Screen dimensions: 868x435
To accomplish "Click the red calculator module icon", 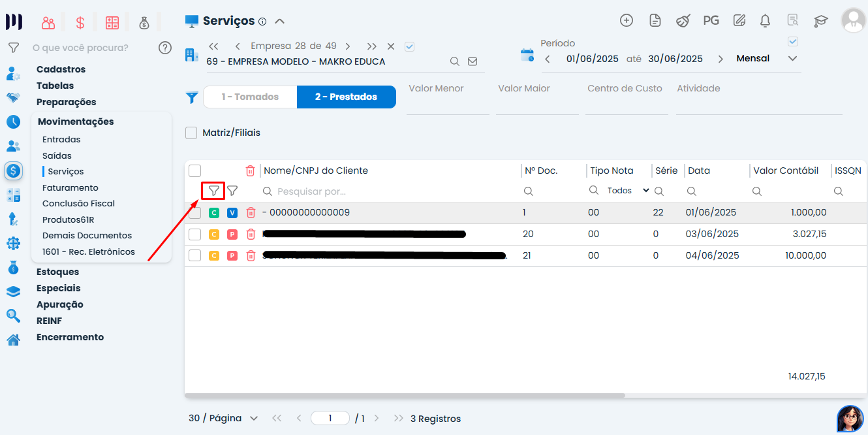I will (x=112, y=23).
